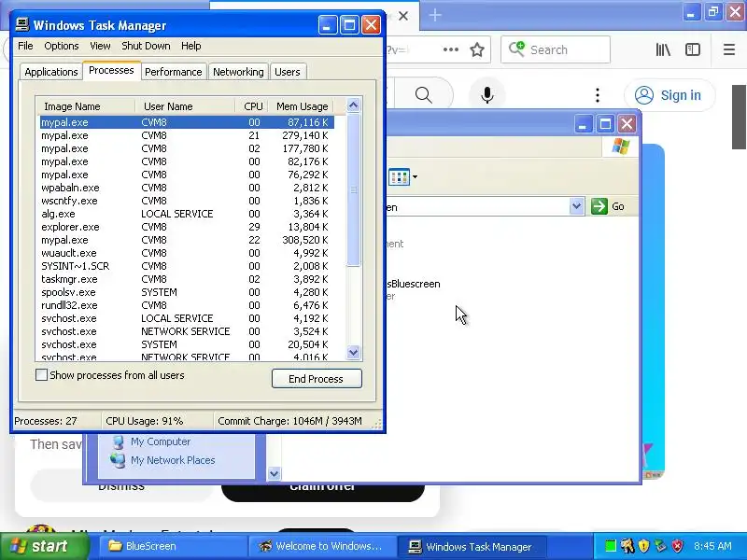Switch to the Users tab

coord(288,72)
